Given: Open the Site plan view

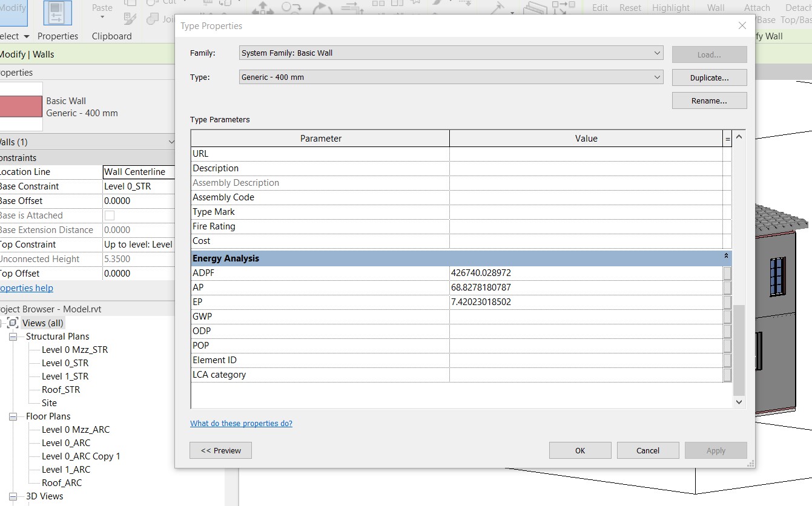Looking at the screenshot, I should (49, 403).
